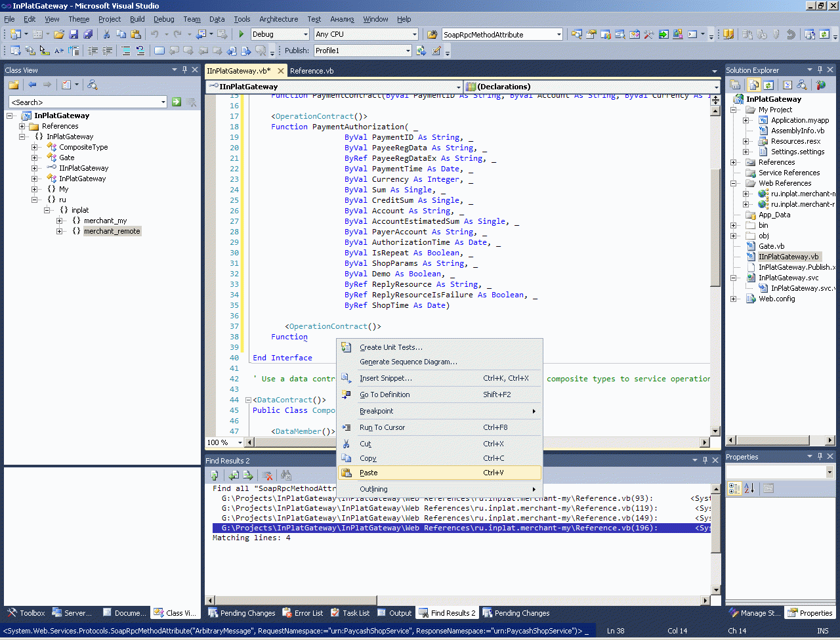Screen dimensions: 840x640
Task: Click the Start Debugging play icon
Action: (x=241, y=34)
